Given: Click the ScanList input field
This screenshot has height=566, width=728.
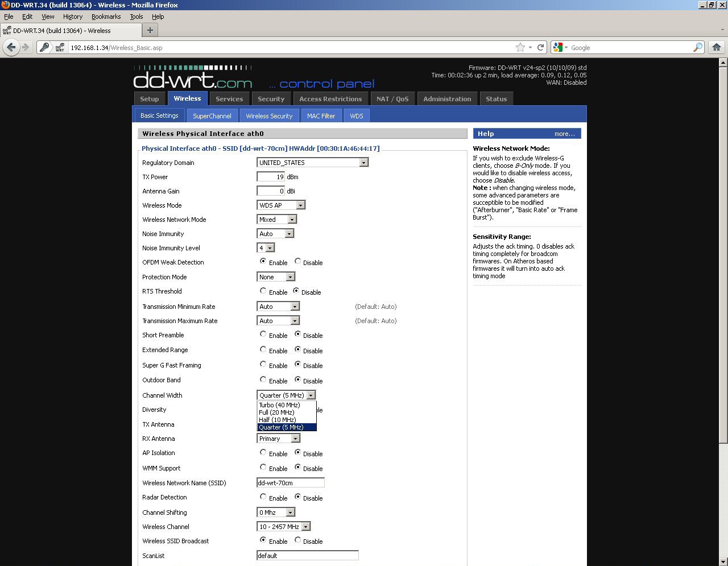Looking at the screenshot, I should [308, 555].
